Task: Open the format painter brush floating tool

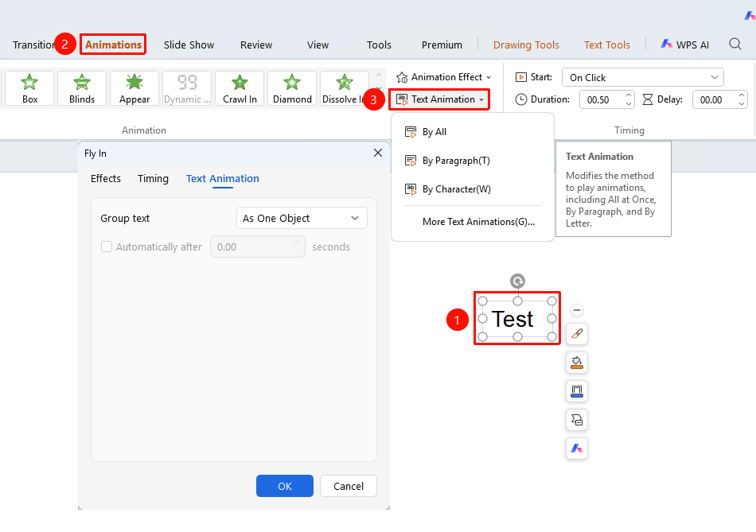Action: click(x=577, y=333)
